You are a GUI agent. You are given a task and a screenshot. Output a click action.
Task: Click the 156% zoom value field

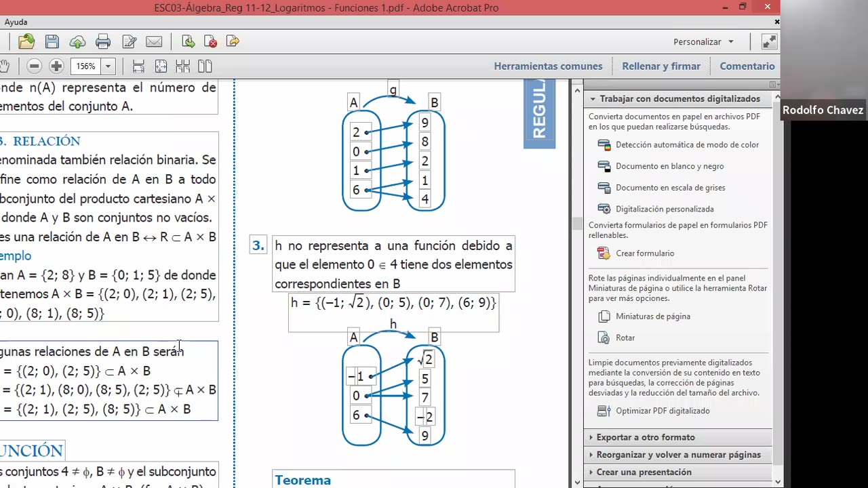85,66
